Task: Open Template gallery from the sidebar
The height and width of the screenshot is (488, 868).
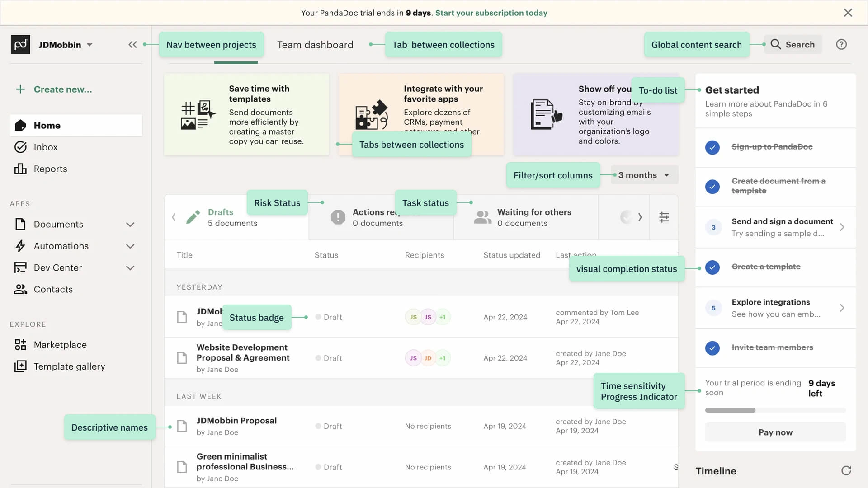Action: 76,366
